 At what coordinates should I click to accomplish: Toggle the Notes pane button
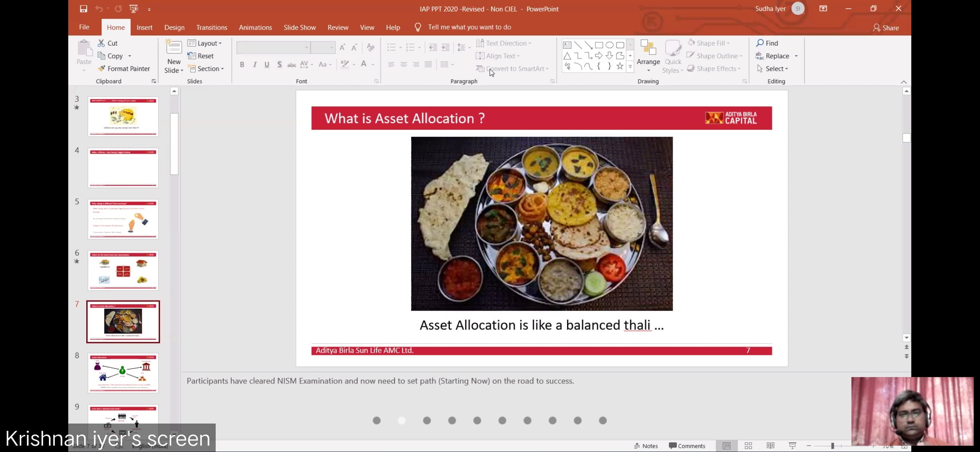pyautogui.click(x=646, y=446)
